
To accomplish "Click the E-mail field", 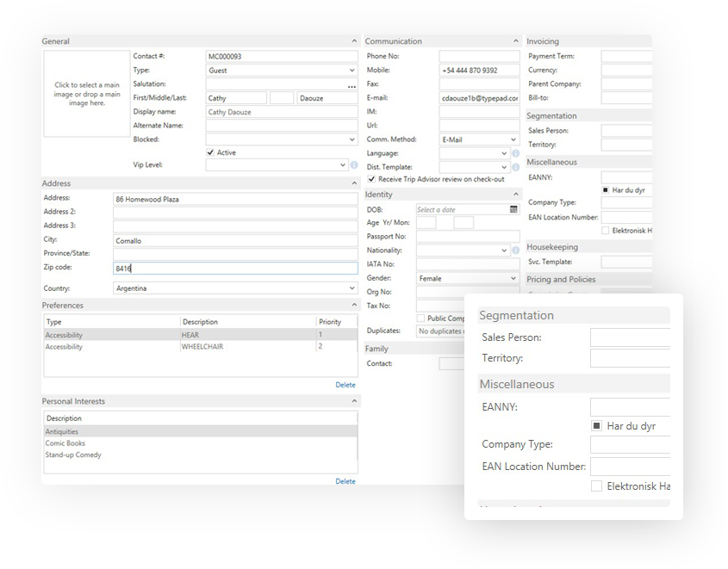I will pos(480,98).
